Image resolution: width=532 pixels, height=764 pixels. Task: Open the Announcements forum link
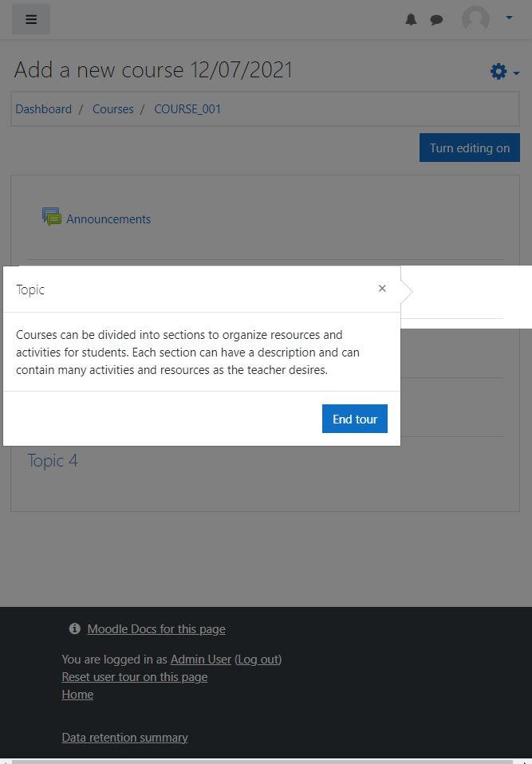108,219
